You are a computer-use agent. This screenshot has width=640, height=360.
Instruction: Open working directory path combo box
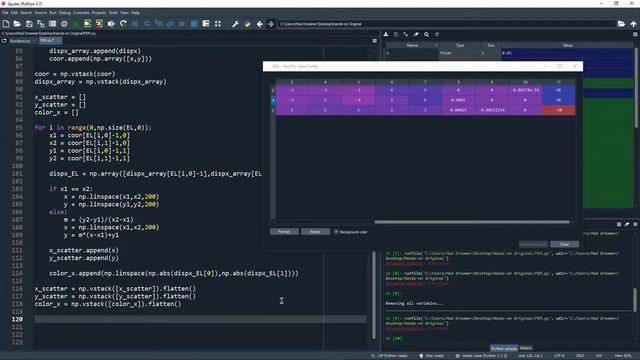(x=446, y=24)
